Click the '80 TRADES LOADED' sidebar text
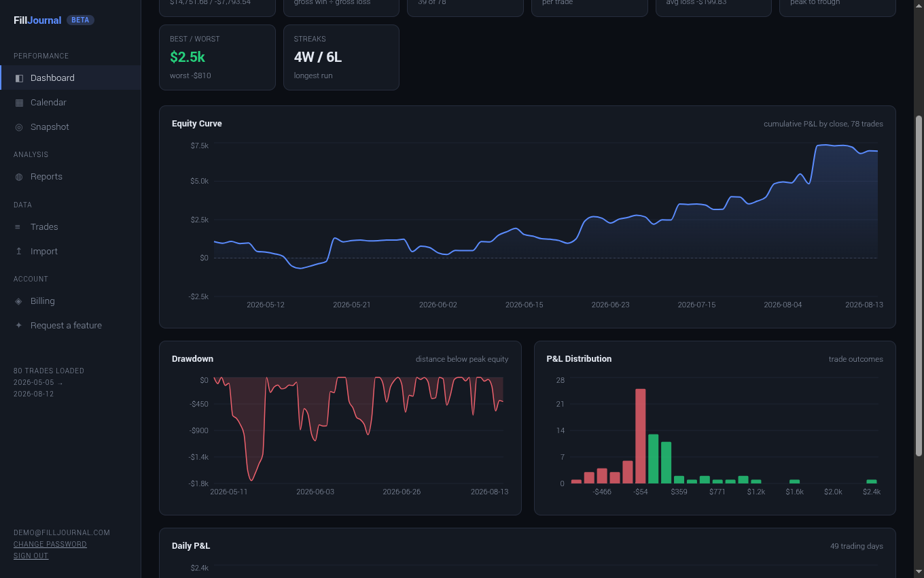 click(49, 371)
